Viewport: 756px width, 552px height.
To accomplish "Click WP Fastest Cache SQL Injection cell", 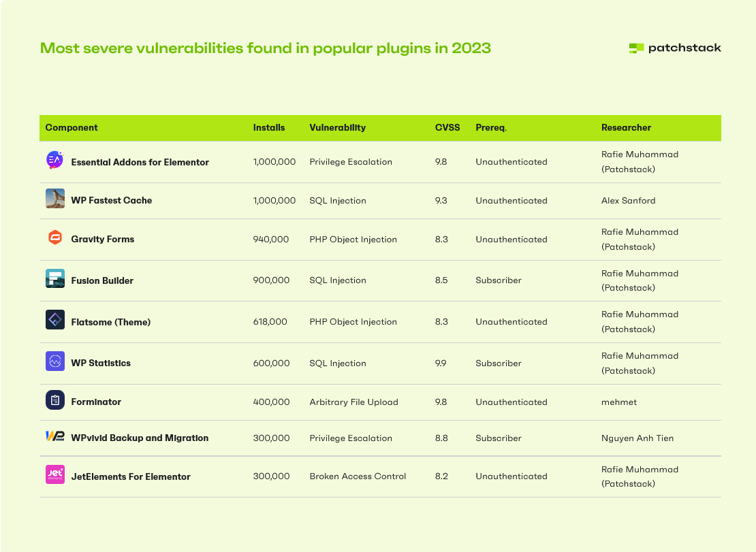I will point(338,201).
